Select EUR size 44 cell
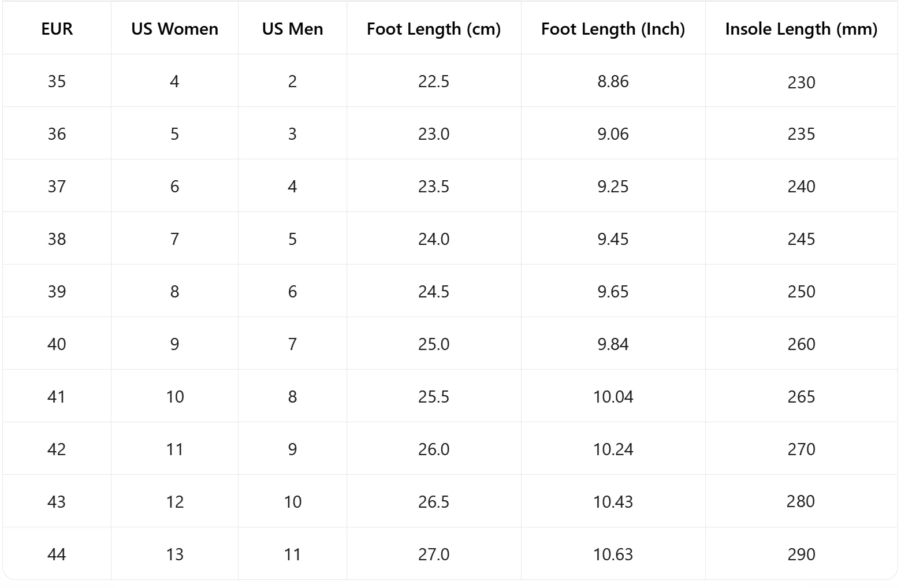The height and width of the screenshot is (588, 901). coord(57,554)
